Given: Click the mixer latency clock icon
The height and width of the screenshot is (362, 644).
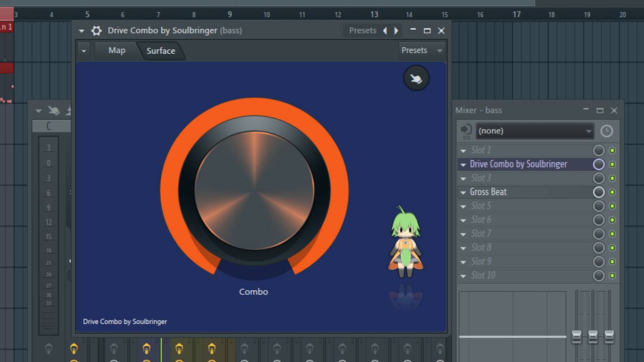Looking at the screenshot, I should (x=606, y=131).
